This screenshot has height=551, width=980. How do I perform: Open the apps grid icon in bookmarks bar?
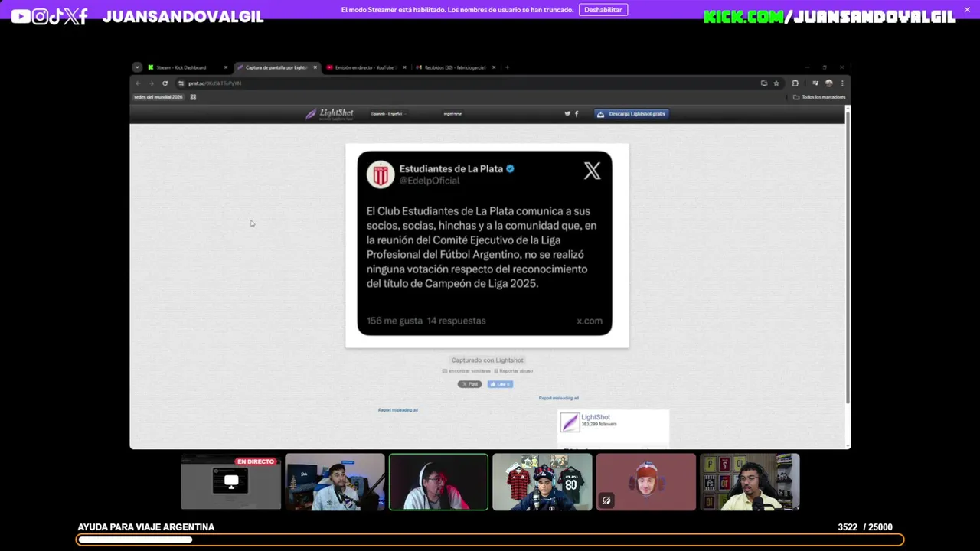(193, 97)
